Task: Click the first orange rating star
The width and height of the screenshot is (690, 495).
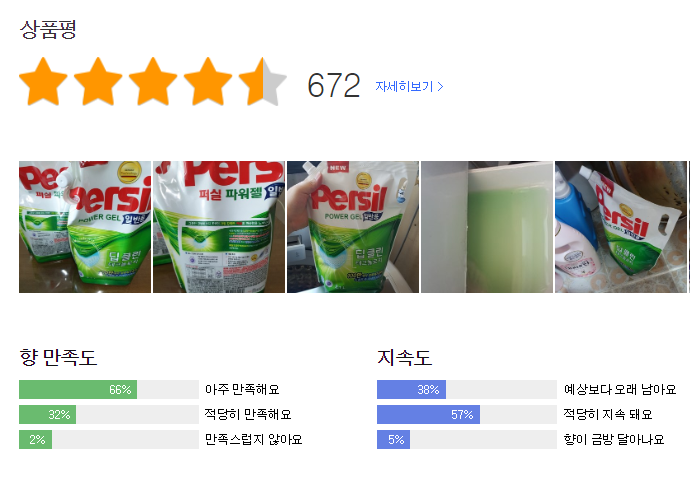Action: [44, 82]
